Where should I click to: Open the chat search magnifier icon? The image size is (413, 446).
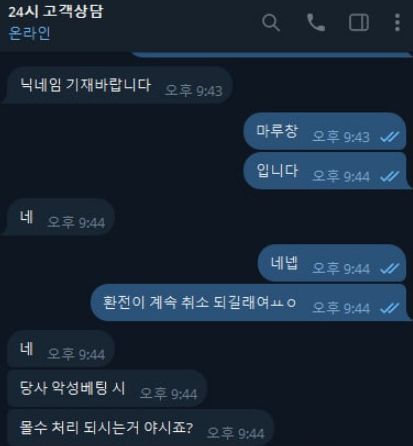click(271, 23)
